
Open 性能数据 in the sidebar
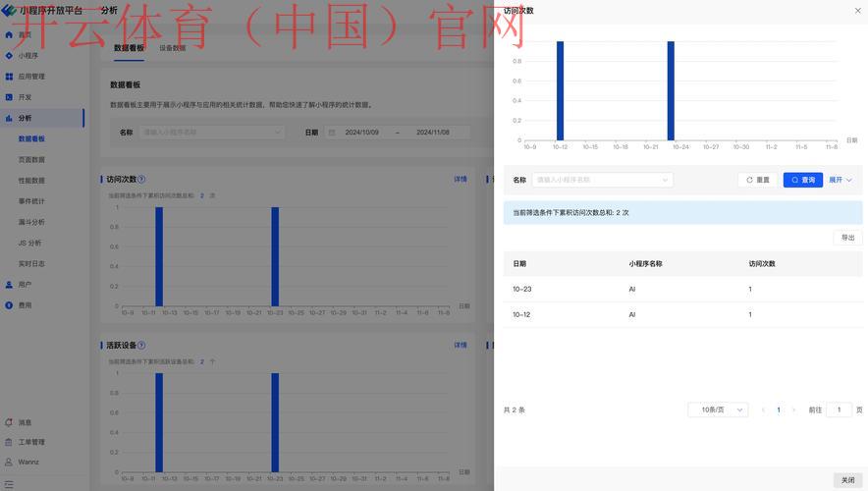(x=31, y=181)
